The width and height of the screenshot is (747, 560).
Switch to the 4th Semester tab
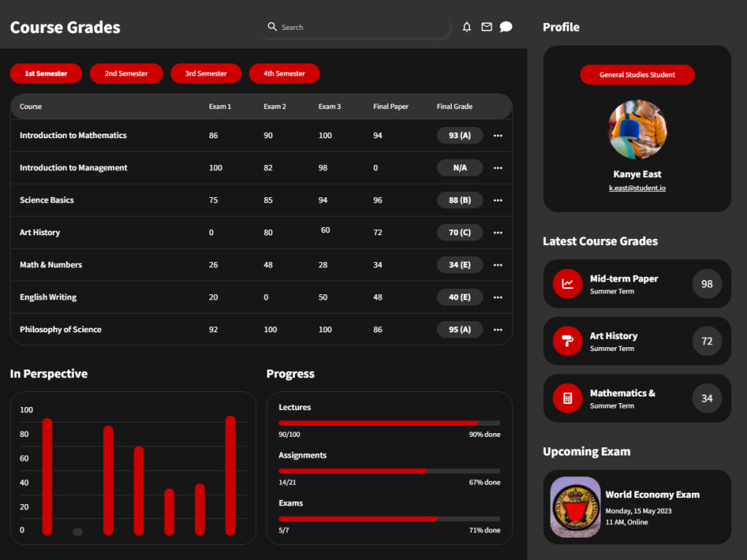(285, 73)
